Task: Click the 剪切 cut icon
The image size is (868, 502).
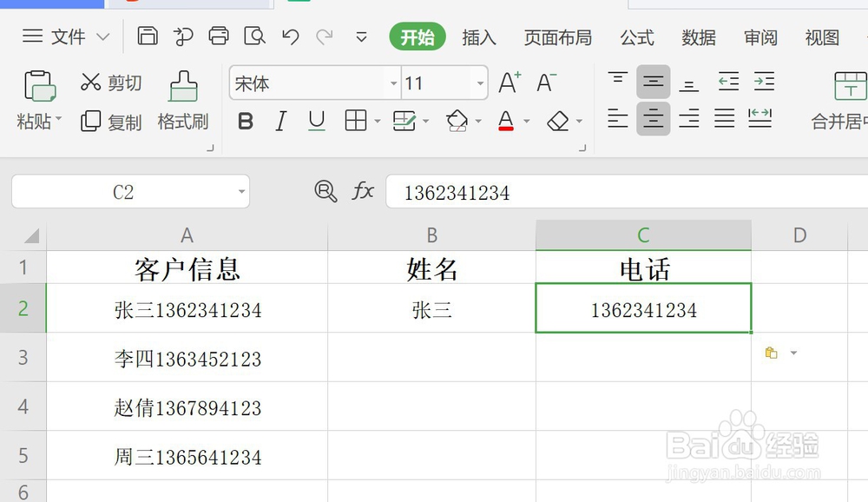Action: (x=110, y=83)
